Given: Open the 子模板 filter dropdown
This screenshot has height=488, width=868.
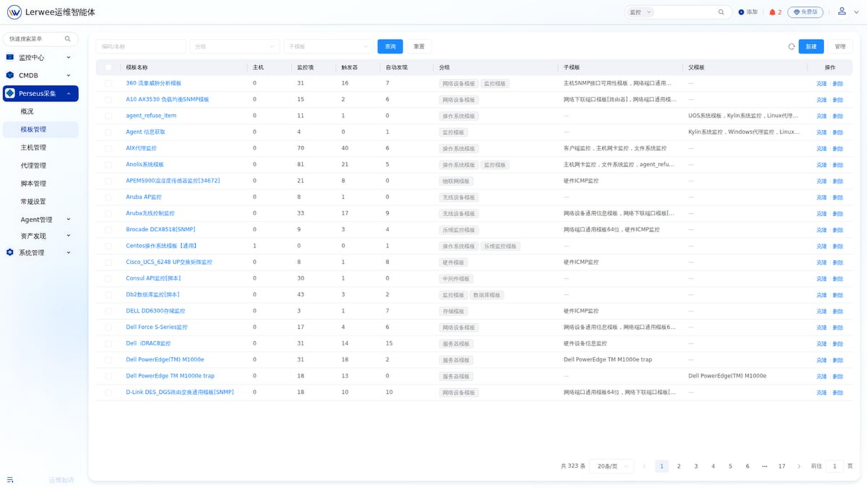Looking at the screenshot, I should [328, 47].
